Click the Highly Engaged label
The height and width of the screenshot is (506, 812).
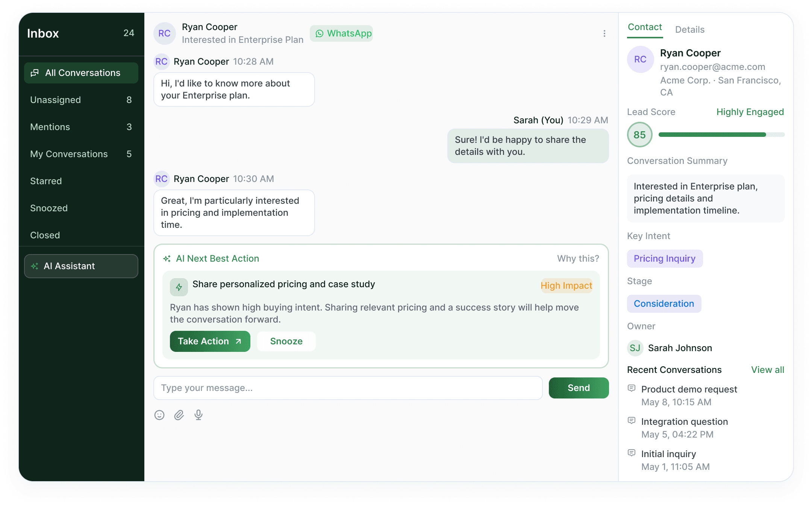pyautogui.click(x=750, y=112)
